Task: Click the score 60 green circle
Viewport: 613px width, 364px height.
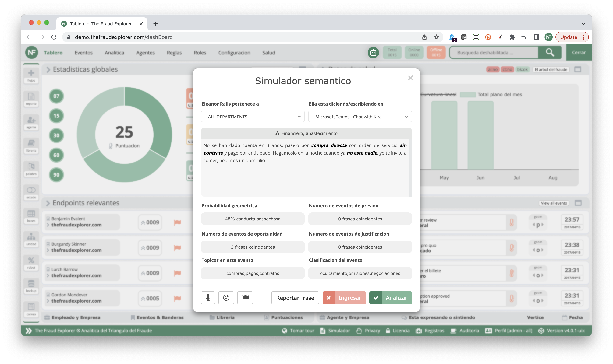Action: 56,155
